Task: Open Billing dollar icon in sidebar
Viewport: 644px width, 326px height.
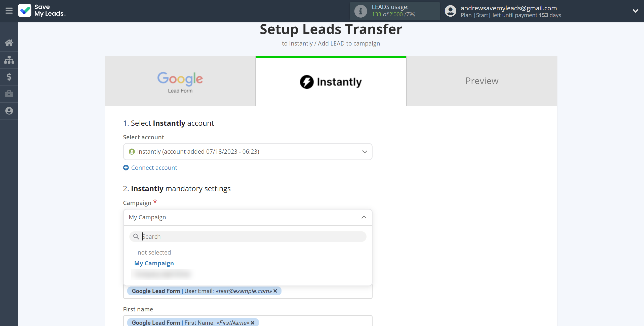Action: [9, 77]
